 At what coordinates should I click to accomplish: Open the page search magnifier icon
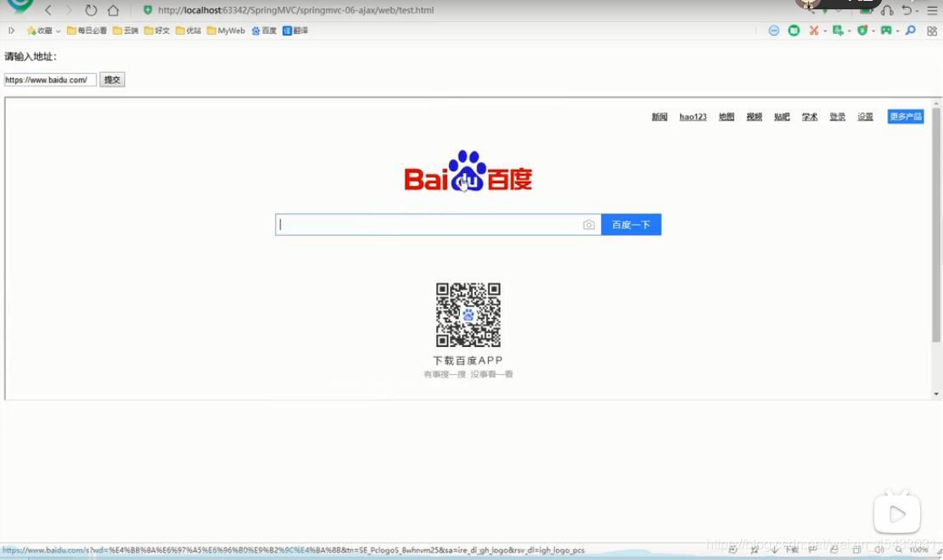tap(910, 30)
